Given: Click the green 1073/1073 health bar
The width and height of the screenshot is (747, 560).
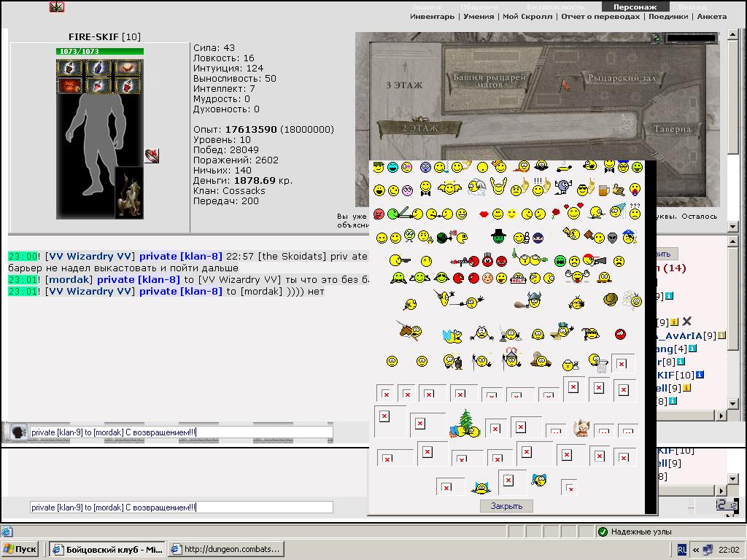Looking at the screenshot, I should tap(99, 51).
